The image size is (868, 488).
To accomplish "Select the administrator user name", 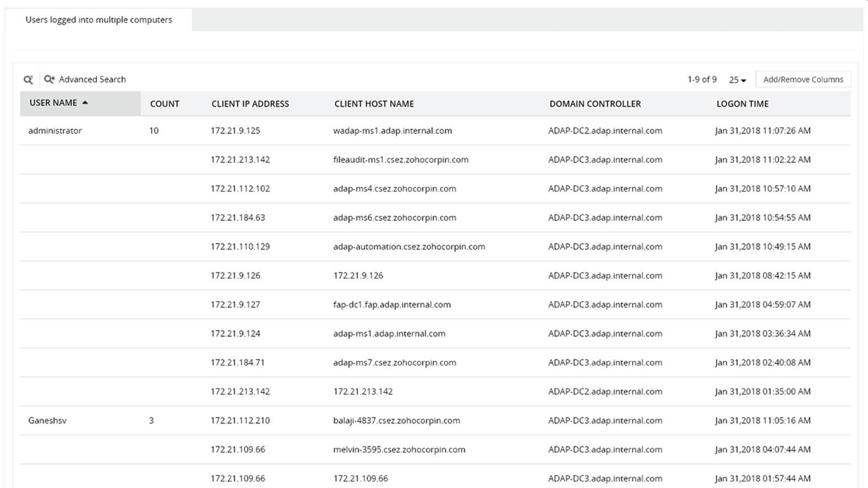I will (55, 131).
